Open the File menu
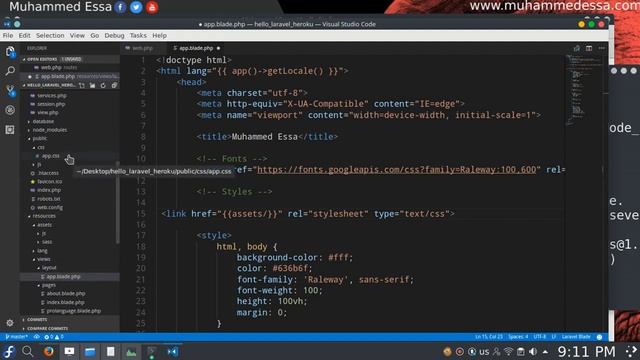 point(8,36)
